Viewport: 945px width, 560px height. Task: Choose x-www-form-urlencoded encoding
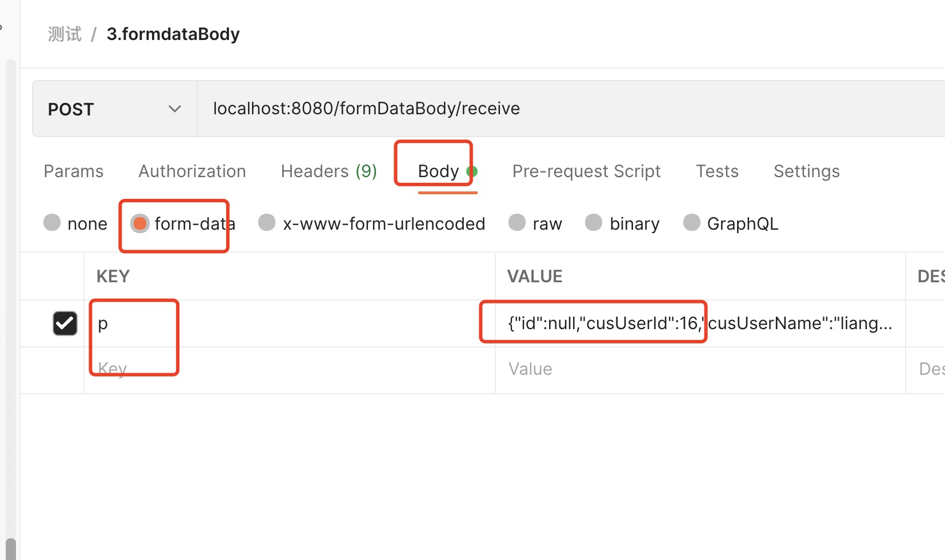pyautogui.click(x=267, y=223)
